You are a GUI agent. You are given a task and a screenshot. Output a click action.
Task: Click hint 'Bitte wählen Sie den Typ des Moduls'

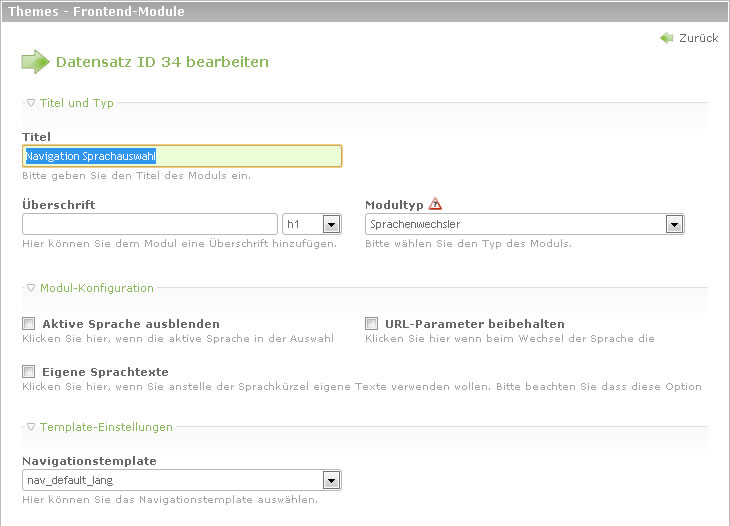[468, 243]
